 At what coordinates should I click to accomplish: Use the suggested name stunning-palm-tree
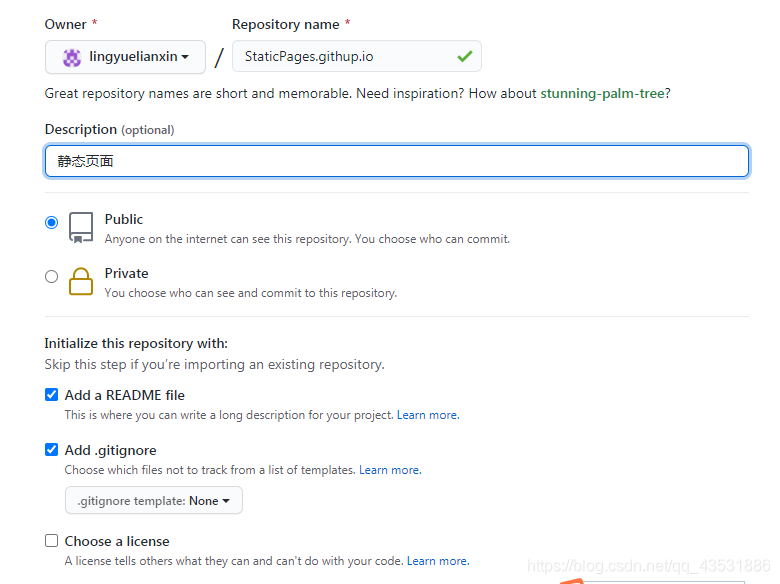602,94
